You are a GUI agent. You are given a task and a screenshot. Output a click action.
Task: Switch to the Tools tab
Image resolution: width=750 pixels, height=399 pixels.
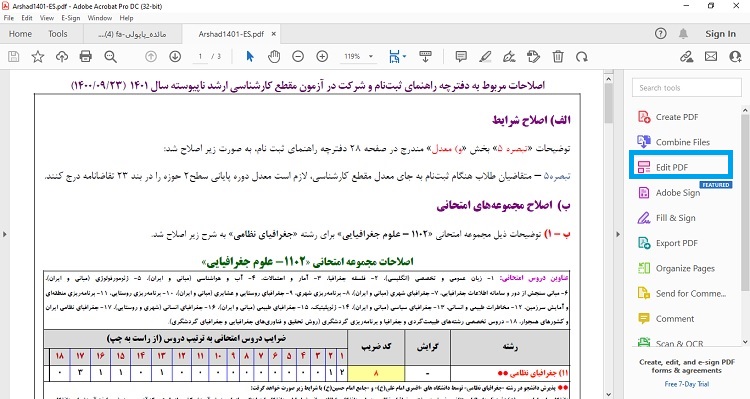(57, 34)
